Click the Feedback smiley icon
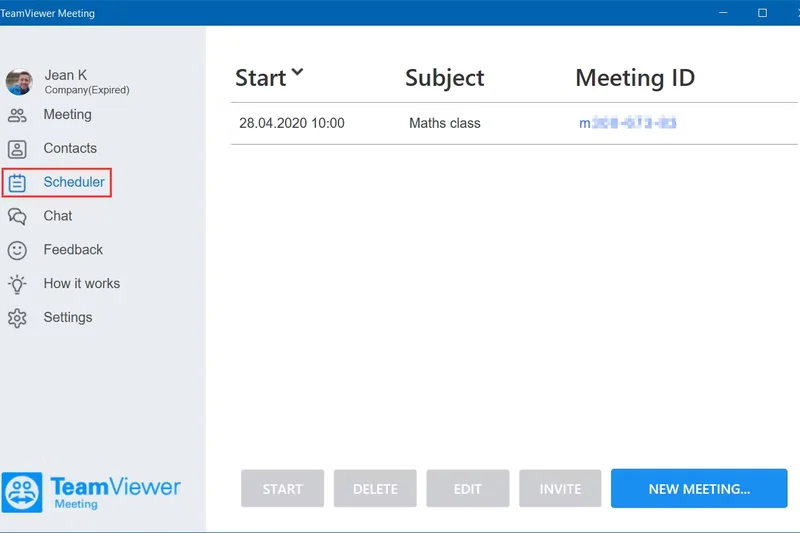 pyautogui.click(x=17, y=250)
